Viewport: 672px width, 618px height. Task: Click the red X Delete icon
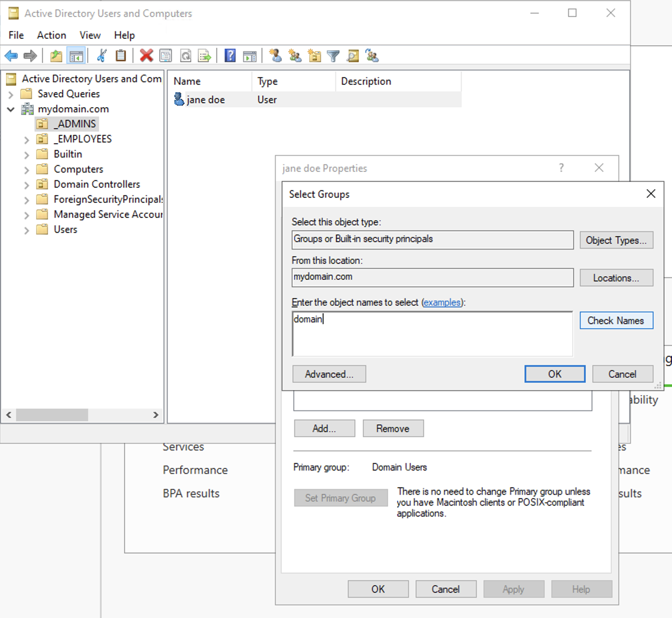pos(146,56)
